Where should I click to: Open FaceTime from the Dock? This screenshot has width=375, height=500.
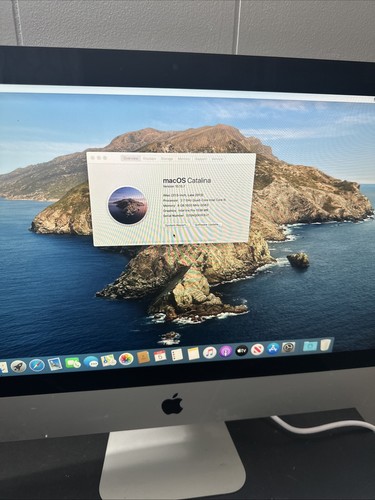coord(73,363)
